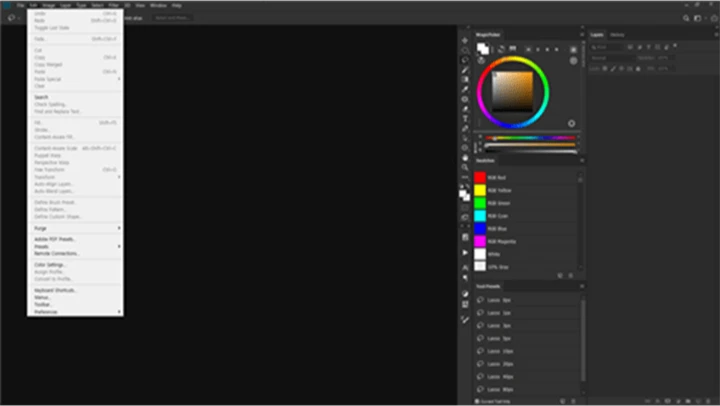
Task: Pick the RGB Red swatch
Action: [480, 177]
